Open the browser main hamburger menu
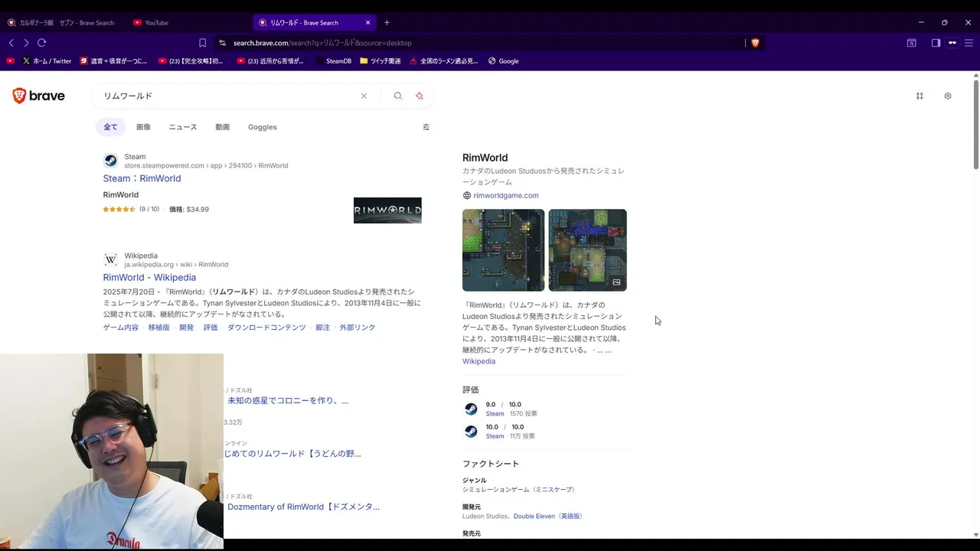This screenshot has height=551, width=980. click(969, 43)
